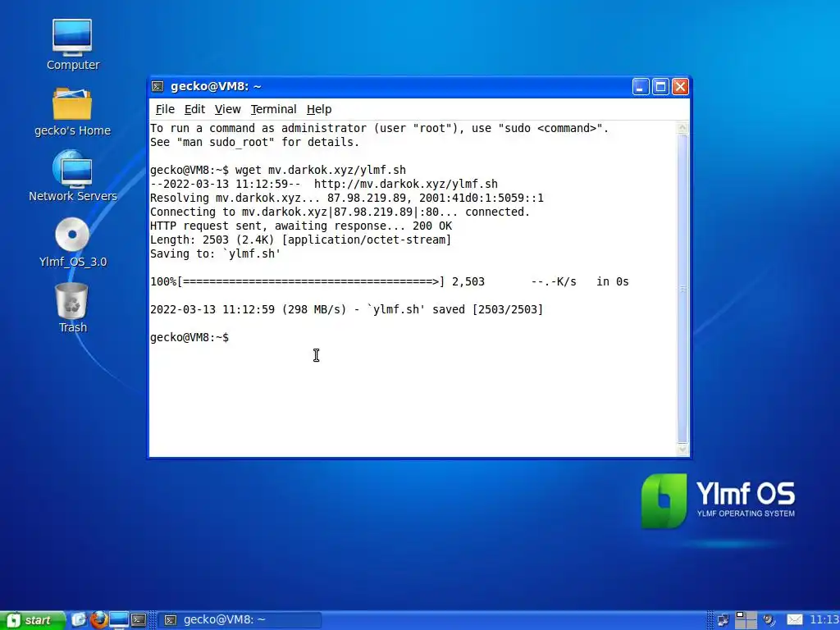Click the 100% download progress bar line
Screen dimensions: 840x630
pos(390,281)
